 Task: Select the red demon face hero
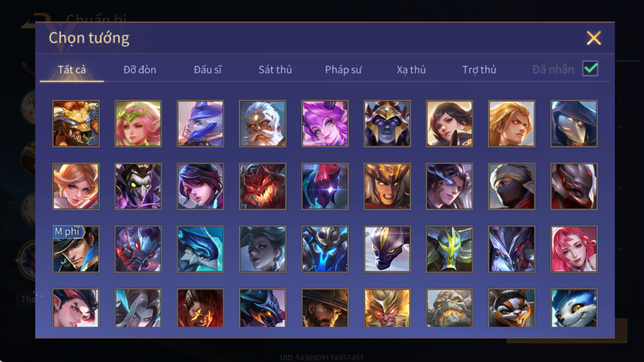[263, 186]
